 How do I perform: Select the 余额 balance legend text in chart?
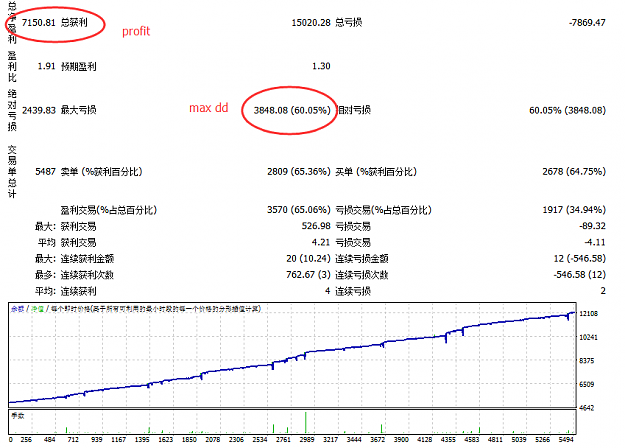coord(18,308)
